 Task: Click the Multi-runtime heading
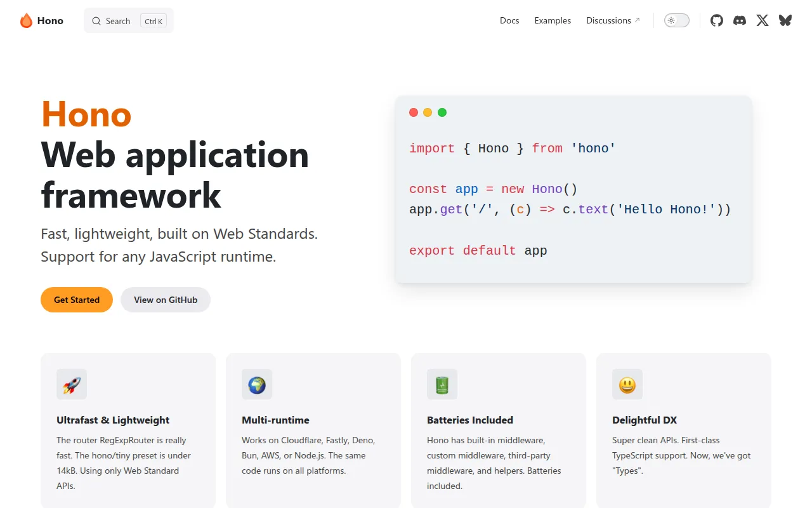click(x=275, y=420)
